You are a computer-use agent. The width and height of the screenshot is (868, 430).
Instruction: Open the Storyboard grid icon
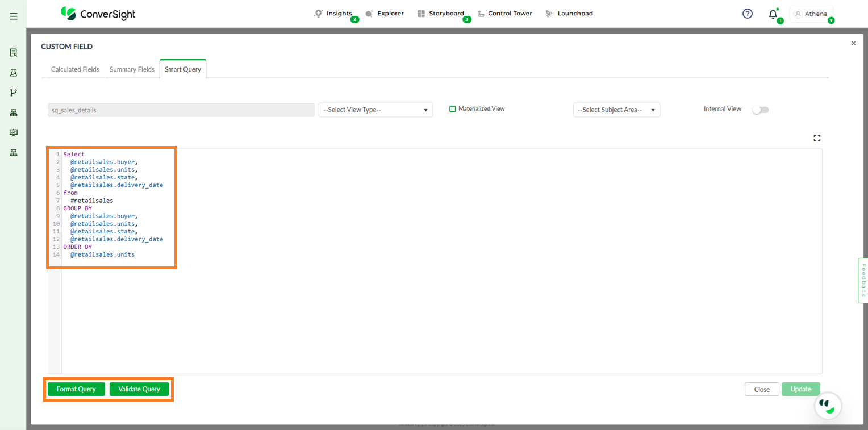(421, 14)
